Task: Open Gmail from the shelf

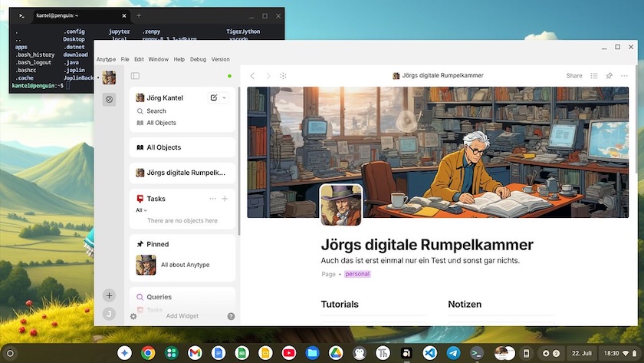Action: (195, 353)
